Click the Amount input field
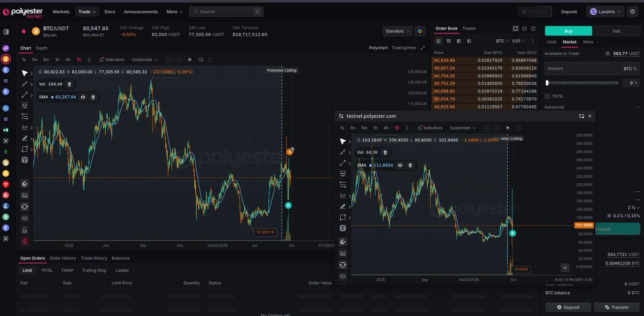644x316 pixels. 592,69
